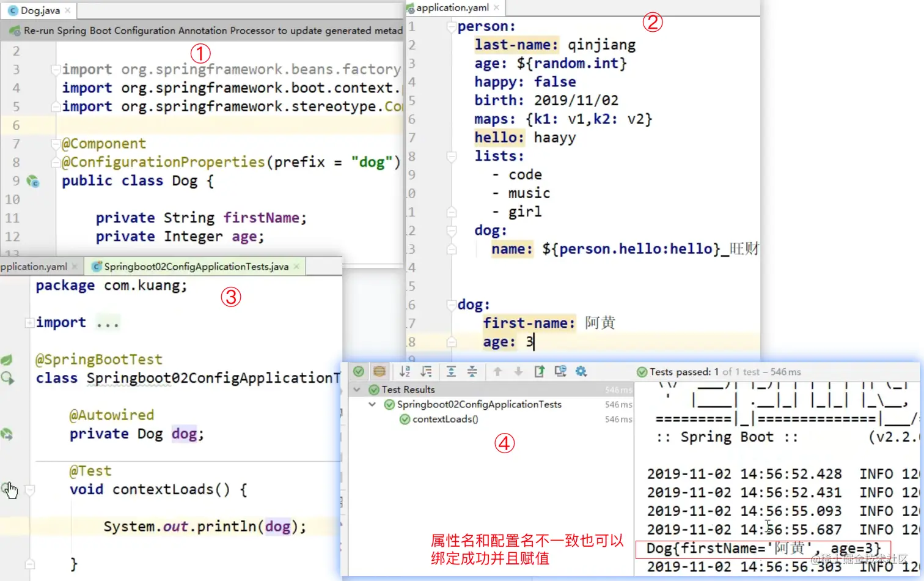Expand the folded import ... in test file
This screenshot has height=581, width=924.
point(29,322)
